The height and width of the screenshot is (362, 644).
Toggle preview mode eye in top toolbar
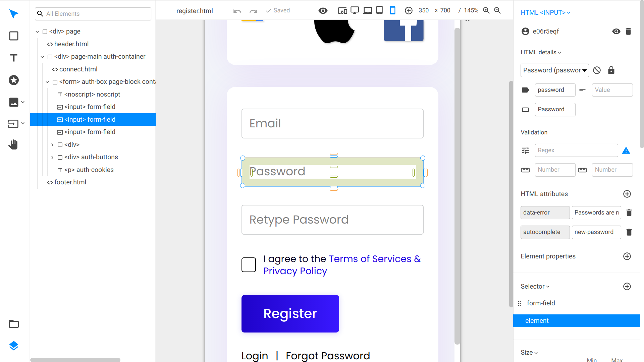point(323,11)
